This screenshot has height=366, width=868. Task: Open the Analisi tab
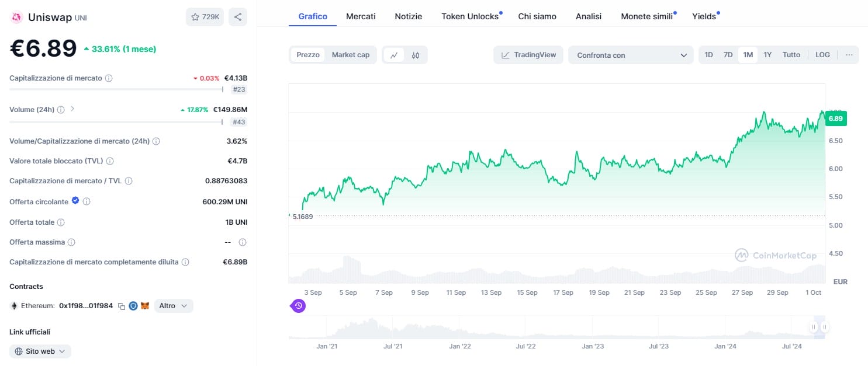pyautogui.click(x=589, y=16)
